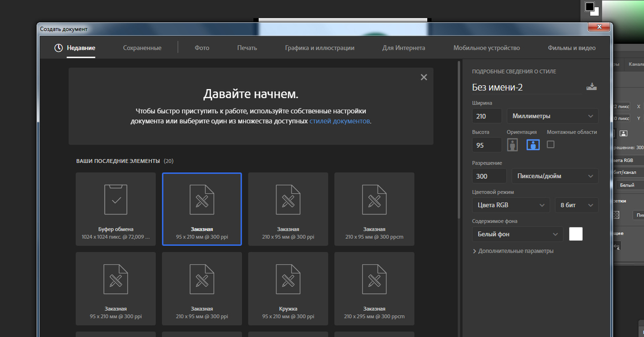Select Заказная 210 x 295 мм preset
Image resolution: width=644 pixels, height=337 pixels.
[374, 289]
